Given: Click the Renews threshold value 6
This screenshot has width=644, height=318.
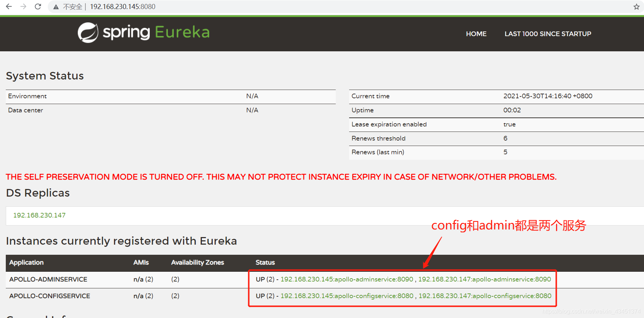Looking at the screenshot, I should point(505,138).
